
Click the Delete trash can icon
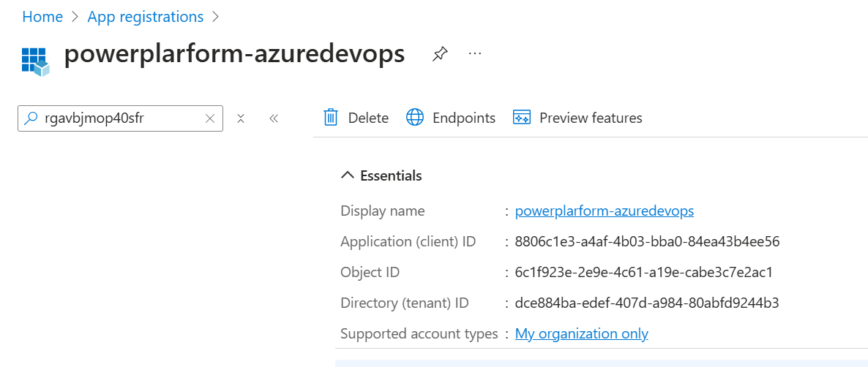[x=331, y=118]
